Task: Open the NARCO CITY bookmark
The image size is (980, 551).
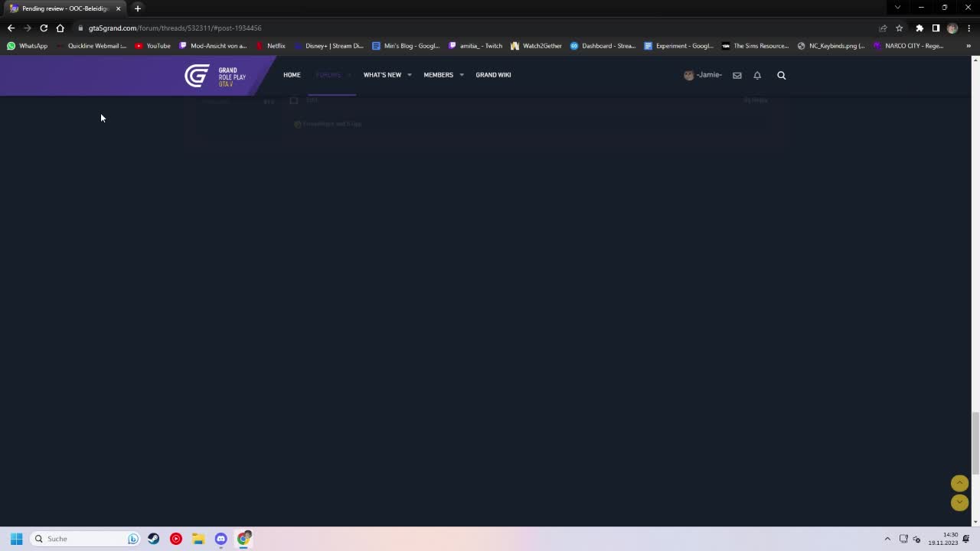Action: point(909,46)
